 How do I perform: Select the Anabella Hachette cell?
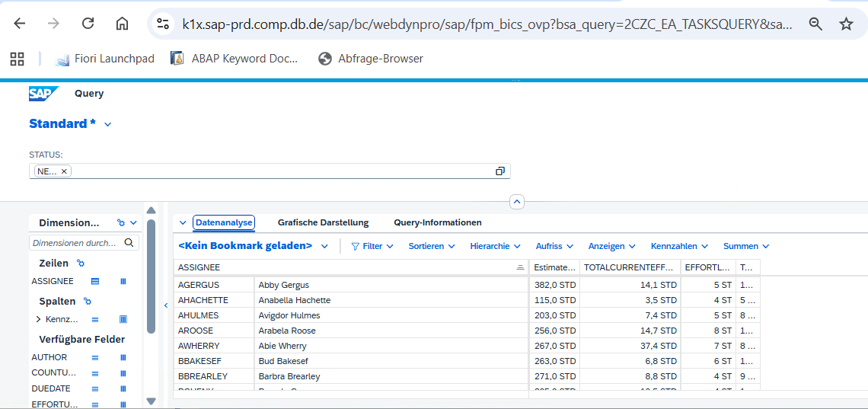click(x=391, y=300)
